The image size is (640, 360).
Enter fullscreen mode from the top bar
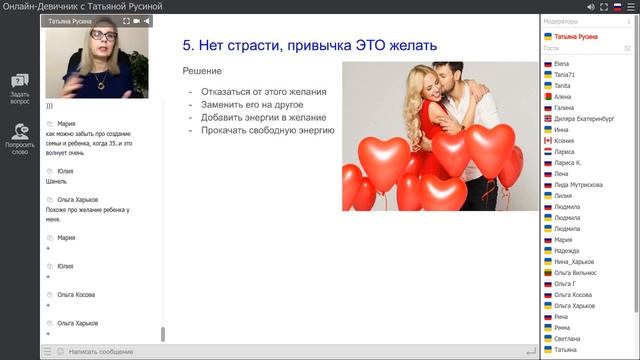tap(604, 7)
